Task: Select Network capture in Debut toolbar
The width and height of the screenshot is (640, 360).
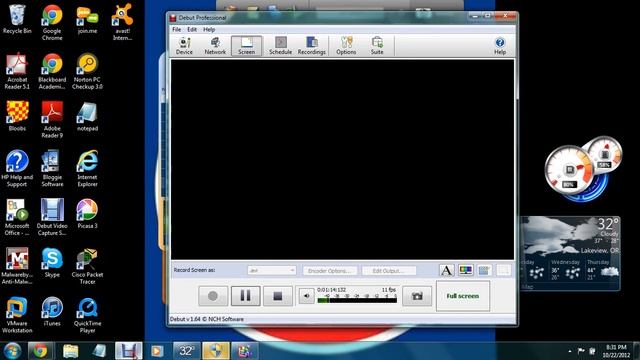Action: pyautogui.click(x=215, y=46)
